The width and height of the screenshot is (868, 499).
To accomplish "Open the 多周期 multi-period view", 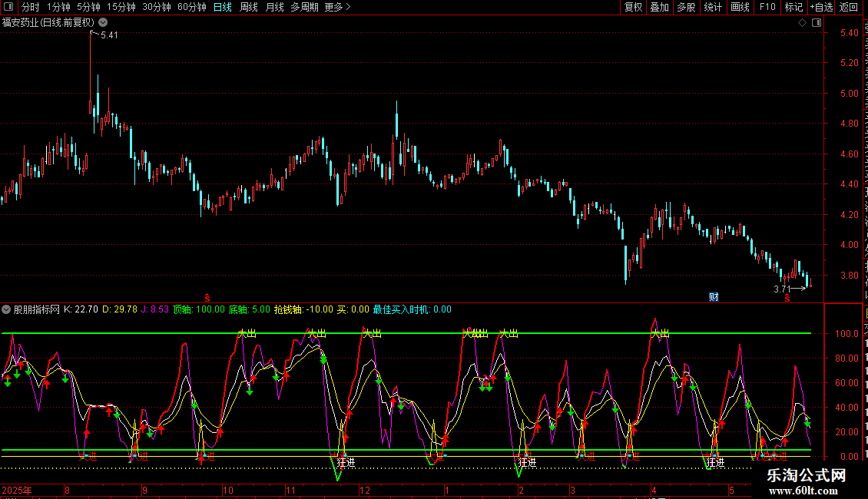I will [304, 7].
